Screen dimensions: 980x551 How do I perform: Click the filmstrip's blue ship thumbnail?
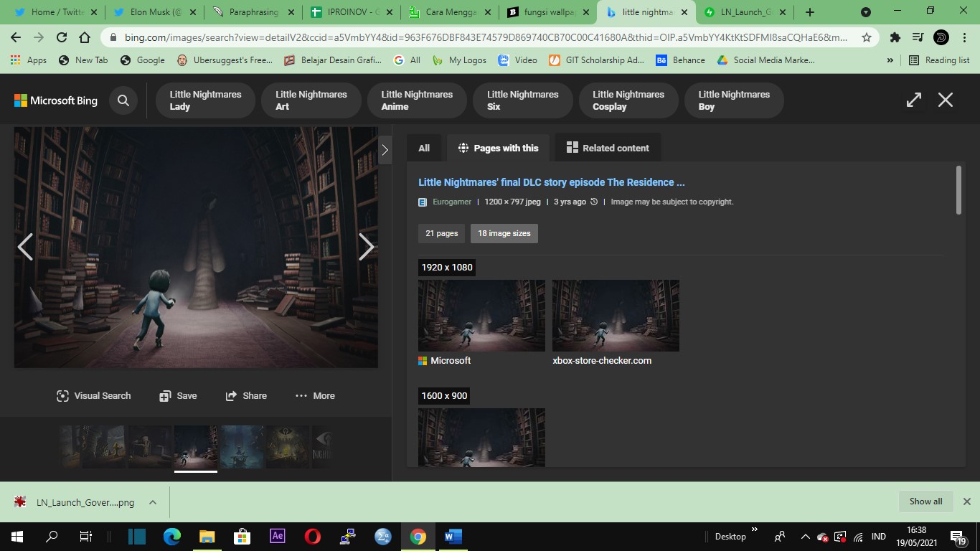point(242,447)
